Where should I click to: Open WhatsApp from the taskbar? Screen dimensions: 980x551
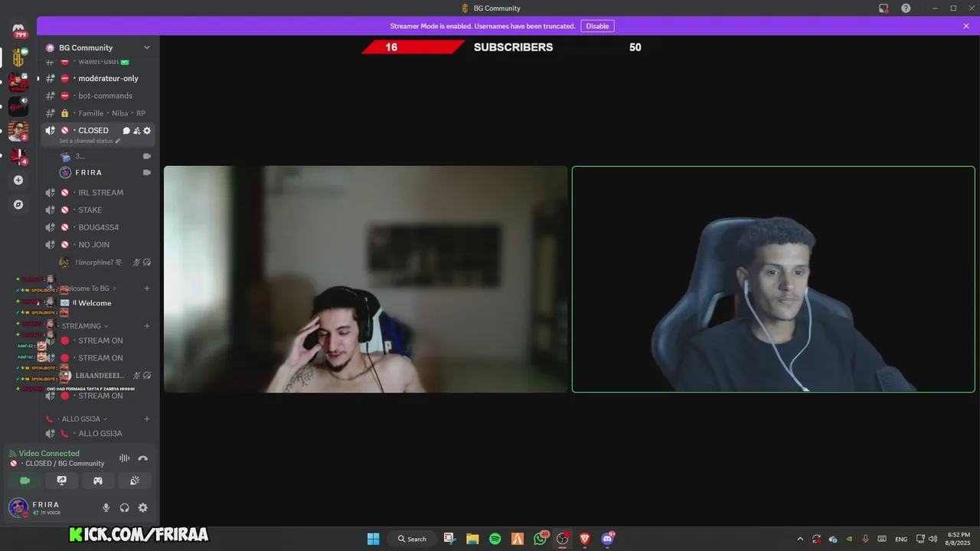click(x=541, y=539)
